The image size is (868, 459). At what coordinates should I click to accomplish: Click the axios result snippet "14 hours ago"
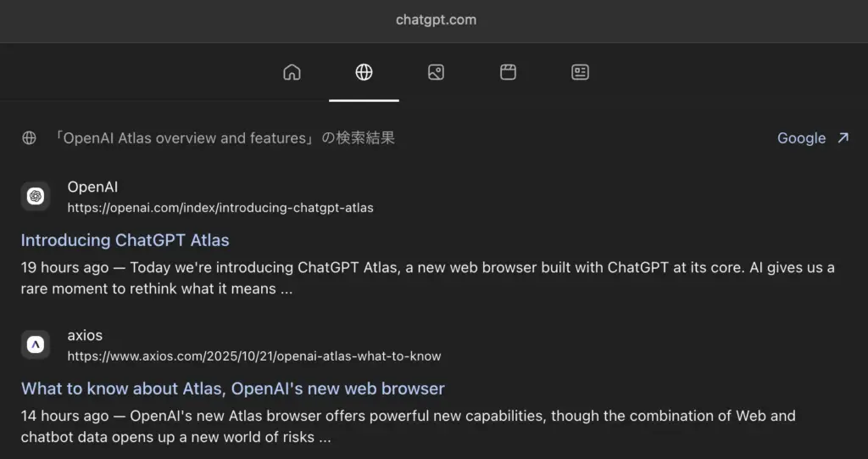(x=65, y=417)
